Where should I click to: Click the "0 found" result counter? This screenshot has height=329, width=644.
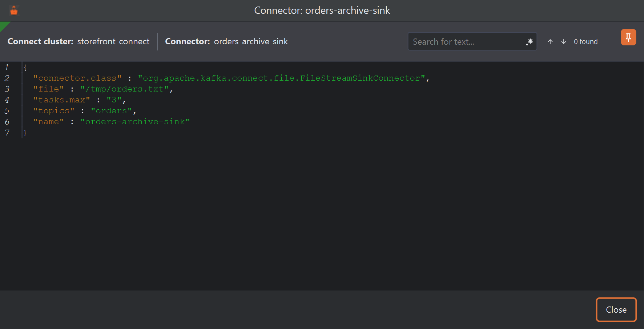coord(585,42)
